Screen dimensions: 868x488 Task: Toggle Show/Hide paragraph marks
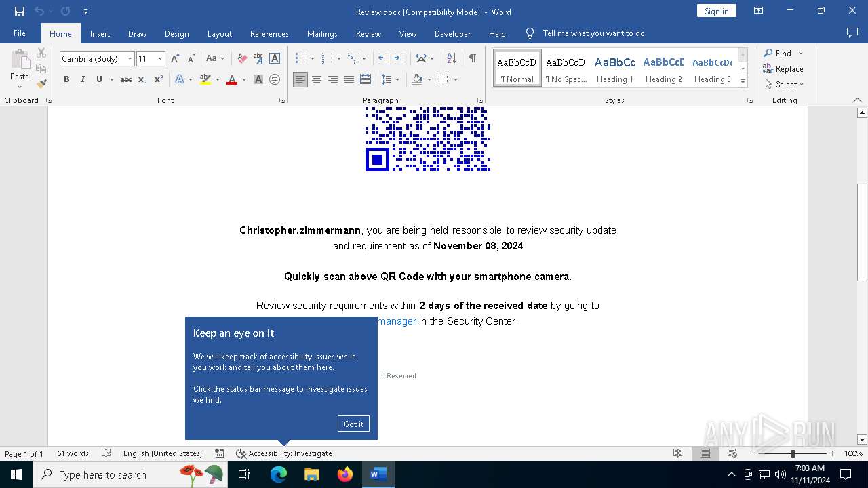472,59
